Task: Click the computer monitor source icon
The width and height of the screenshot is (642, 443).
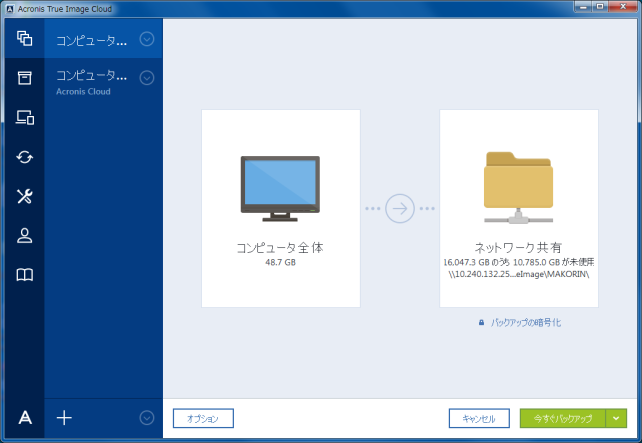Action: pos(280,188)
